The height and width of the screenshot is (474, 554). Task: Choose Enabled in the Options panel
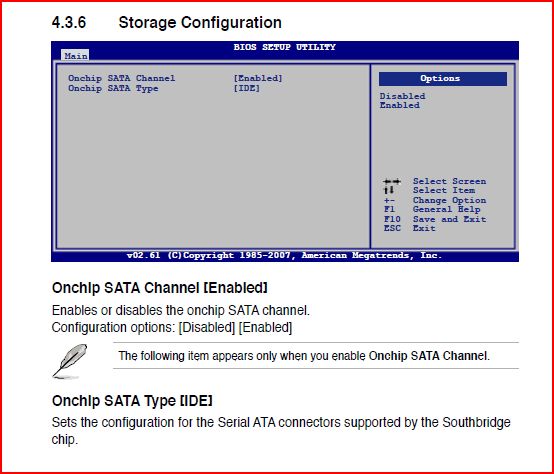[400, 105]
